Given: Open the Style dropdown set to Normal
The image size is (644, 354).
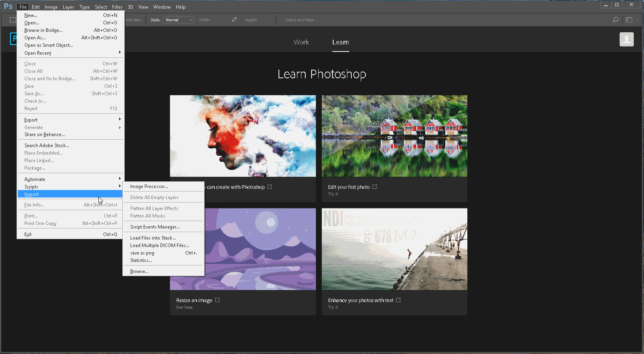Looking at the screenshot, I should (x=179, y=20).
